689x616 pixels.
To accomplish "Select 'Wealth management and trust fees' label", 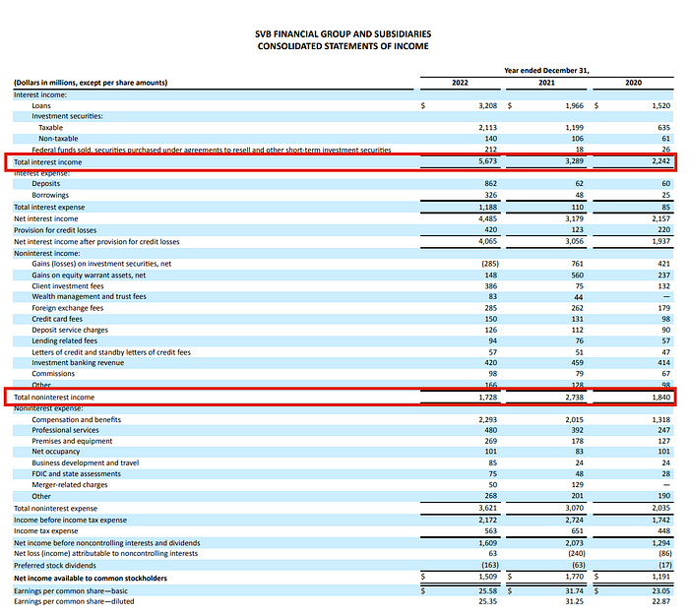I will click(89, 296).
